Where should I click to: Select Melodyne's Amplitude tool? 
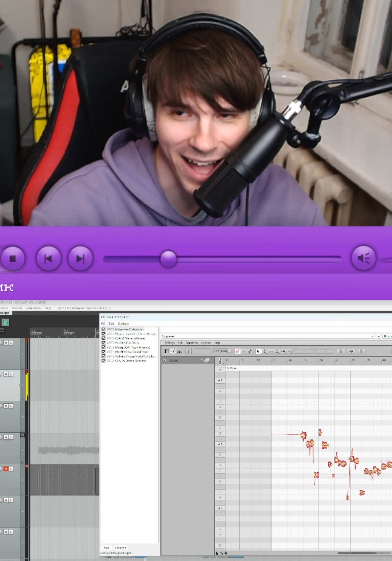click(277, 351)
